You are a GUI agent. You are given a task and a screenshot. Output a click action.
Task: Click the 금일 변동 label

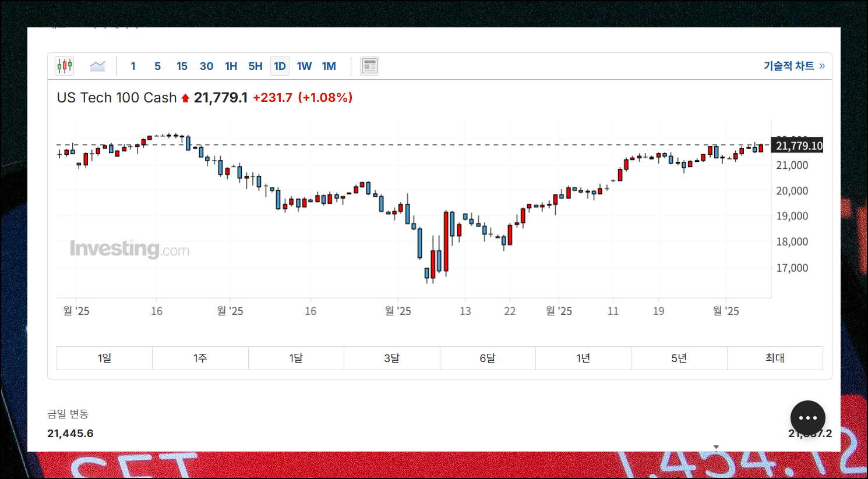(68, 414)
